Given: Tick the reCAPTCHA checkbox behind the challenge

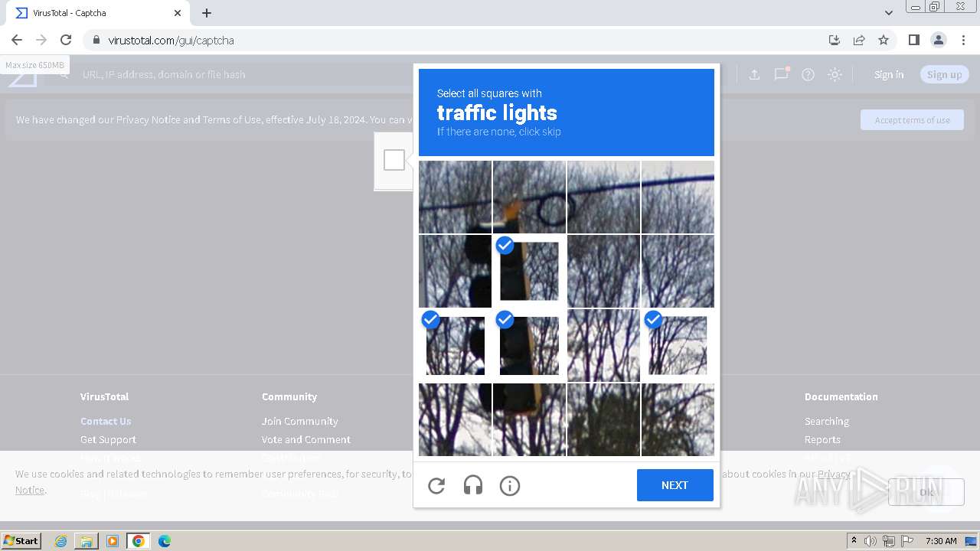Looking at the screenshot, I should tap(394, 160).
